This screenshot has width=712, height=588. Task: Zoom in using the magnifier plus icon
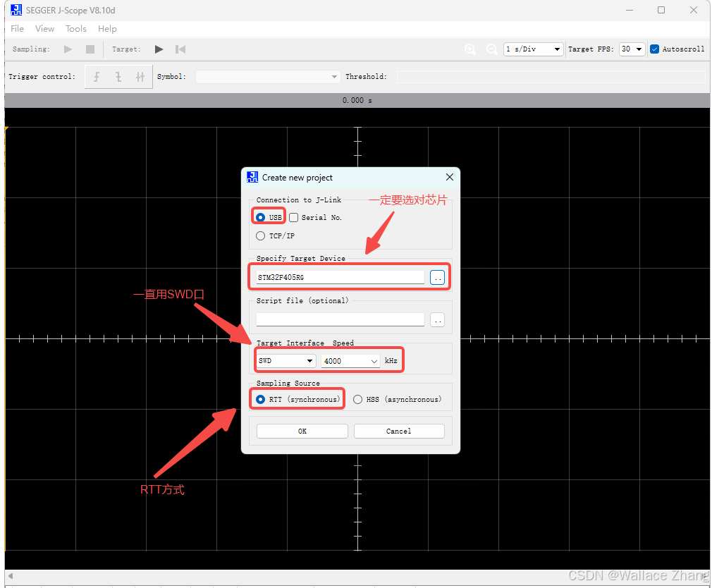470,49
